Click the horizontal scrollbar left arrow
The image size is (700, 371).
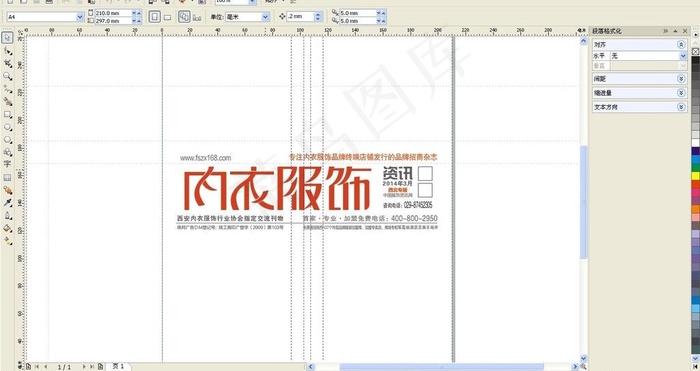click(311, 367)
